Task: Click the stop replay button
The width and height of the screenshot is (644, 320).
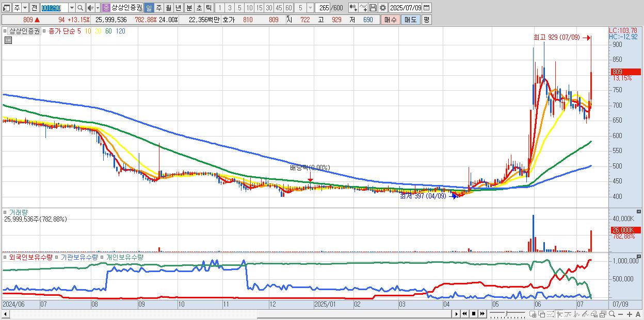Action: [x=474, y=313]
